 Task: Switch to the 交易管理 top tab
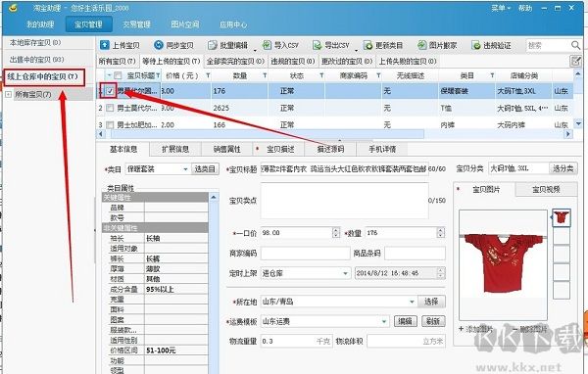(136, 24)
